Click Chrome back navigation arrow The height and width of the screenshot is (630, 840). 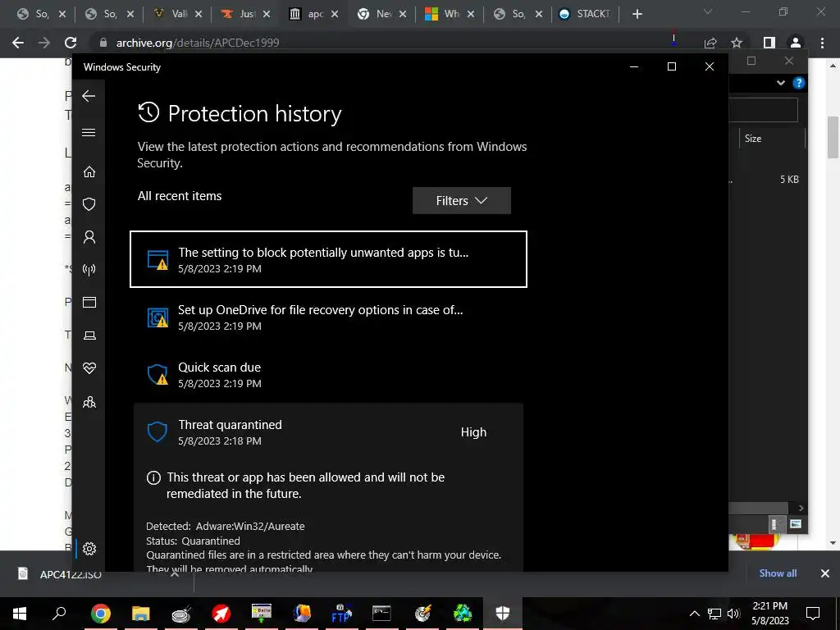18,43
